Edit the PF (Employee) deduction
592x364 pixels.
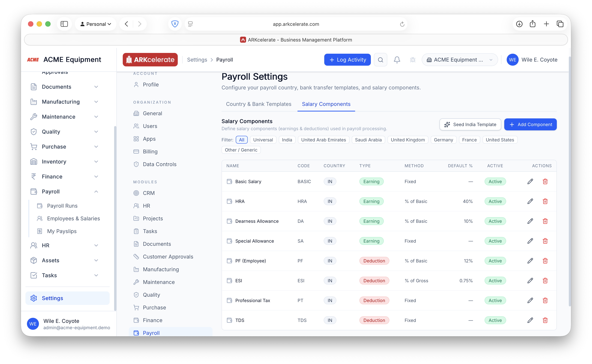(530, 261)
